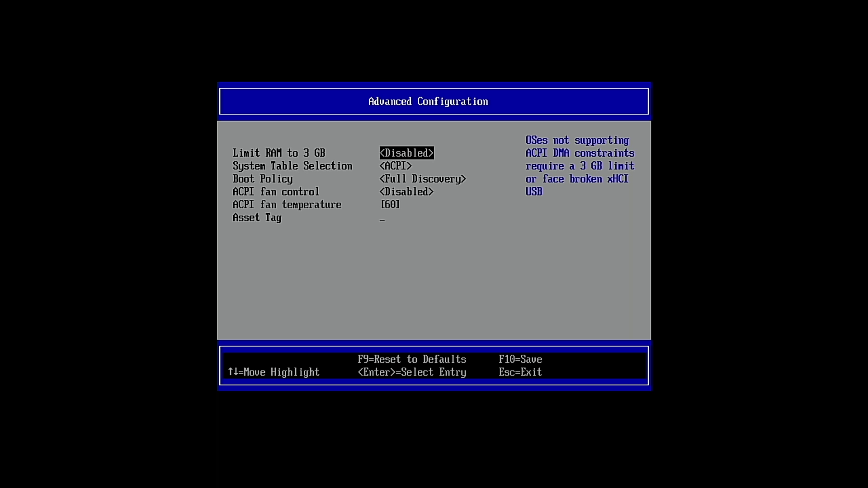868x488 pixels.
Task: Toggle the ACPI fan control Disabled value
Action: pyautogui.click(x=406, y=192)
